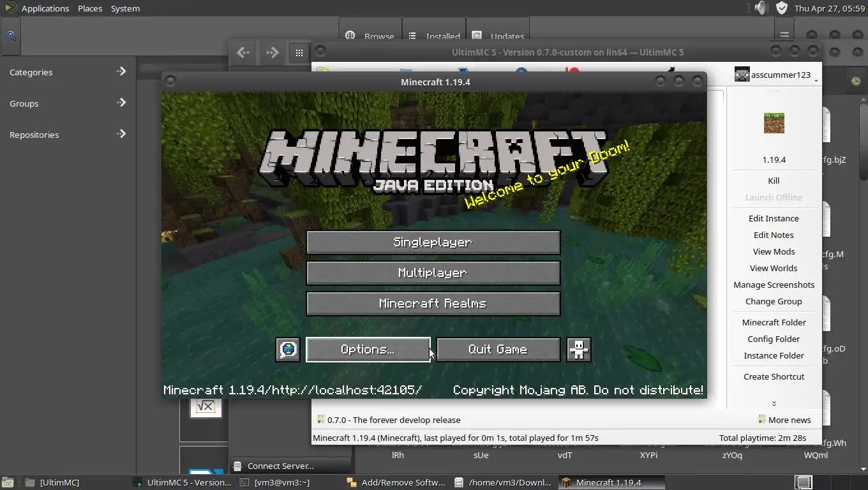Kill the running instance in UltimMC

click(x=774, y=181)
